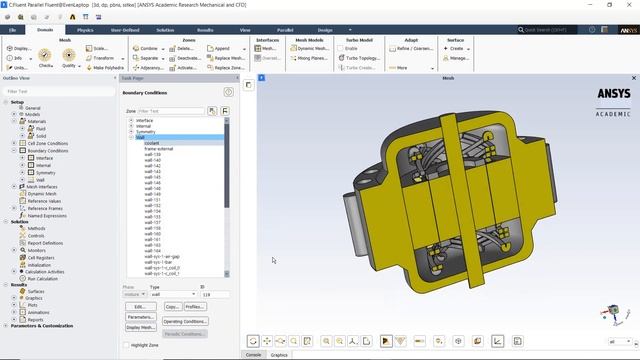This screenshot has width=640, height=360.
Task: Click Make Polyhedra in Mesh group
Action: pyautogui.click(x=105, y=68)
